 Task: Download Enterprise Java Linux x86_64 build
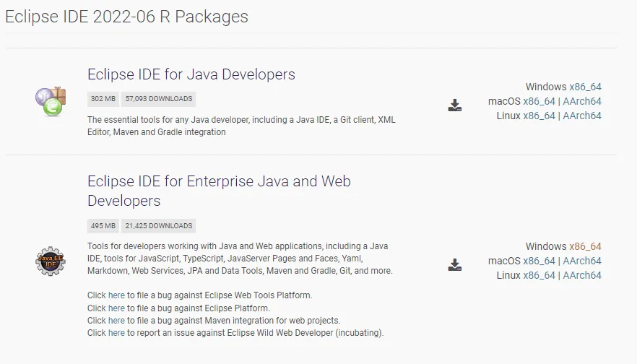click(539, 275)
